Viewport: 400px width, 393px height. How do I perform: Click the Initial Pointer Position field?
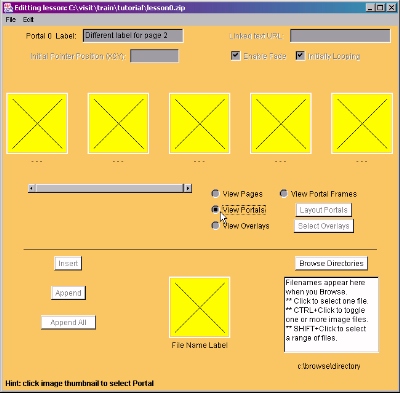click(x=154, y=56)
